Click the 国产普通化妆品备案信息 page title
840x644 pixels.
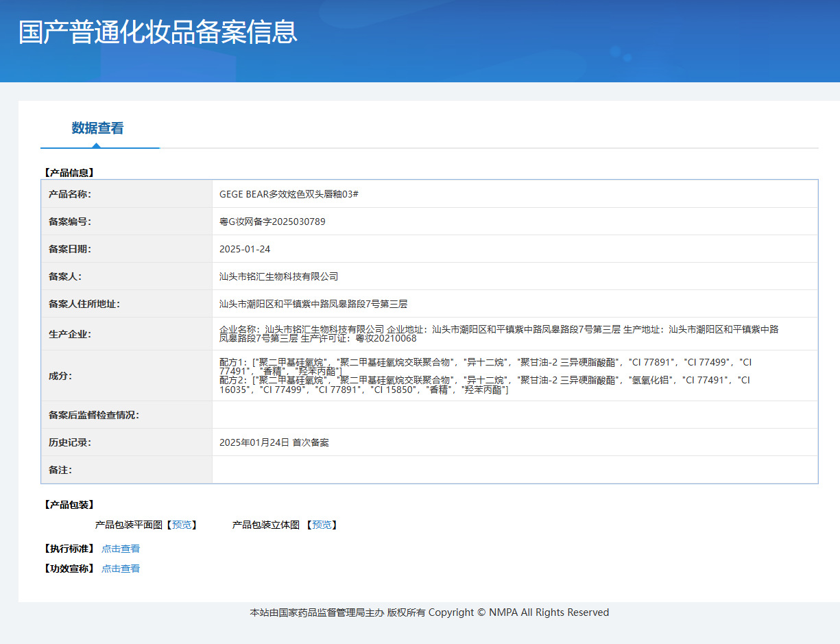158,32
